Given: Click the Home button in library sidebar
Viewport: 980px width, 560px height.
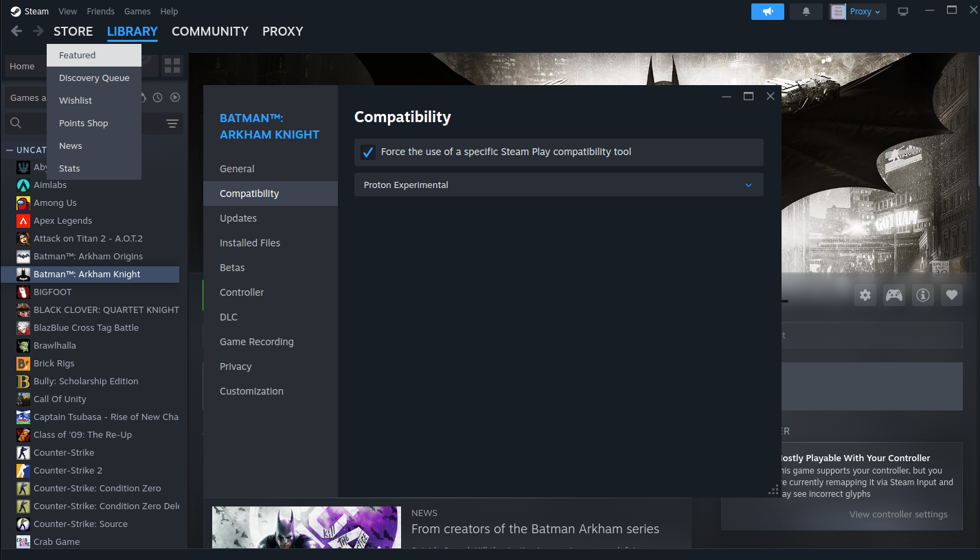Looking at the screenshot, I should 26,66.
